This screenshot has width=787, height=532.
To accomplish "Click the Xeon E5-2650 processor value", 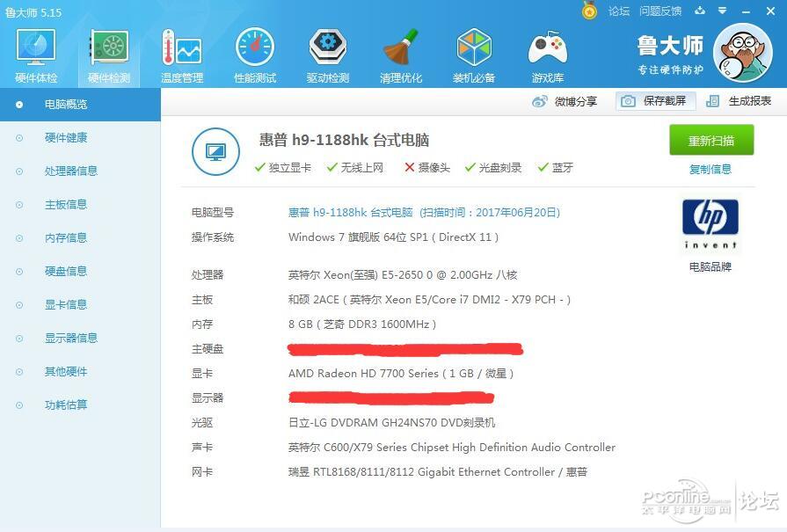I will tap(403, 275).
